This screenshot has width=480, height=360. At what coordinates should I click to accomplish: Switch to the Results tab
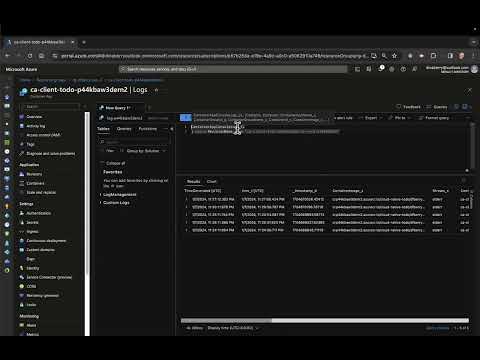click(193, 181)
